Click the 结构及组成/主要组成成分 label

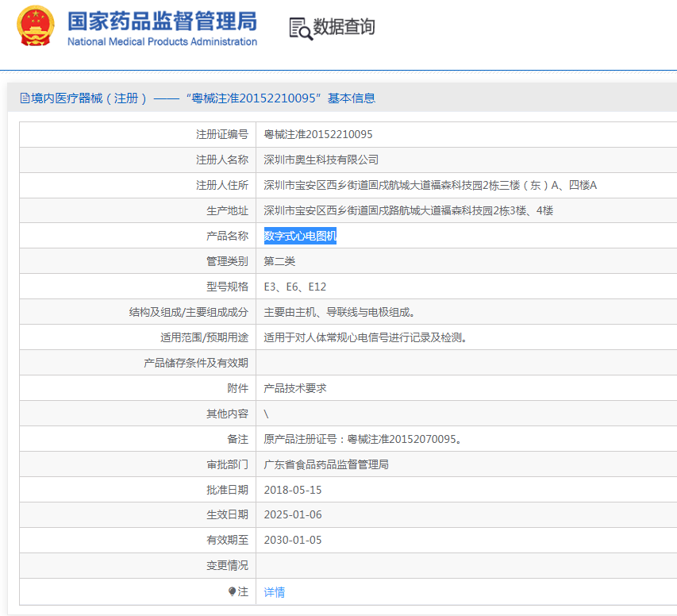point(189,312)
